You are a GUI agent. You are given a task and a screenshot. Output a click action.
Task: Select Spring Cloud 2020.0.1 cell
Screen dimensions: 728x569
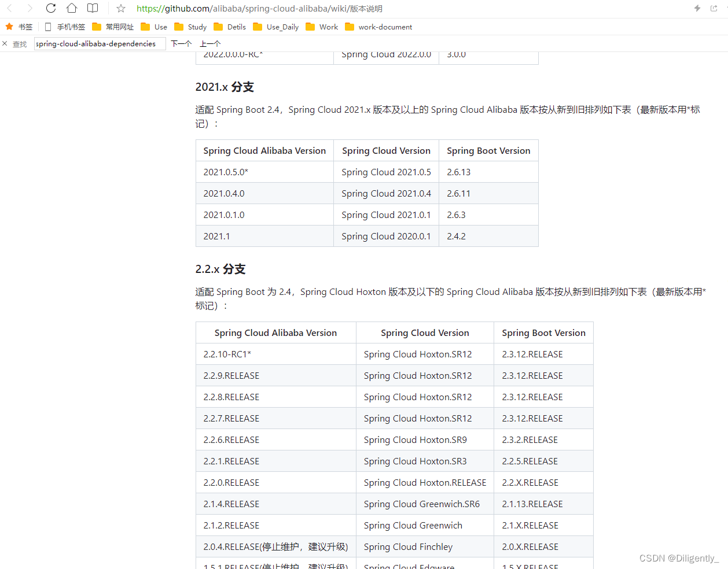[x=386, y=236]
